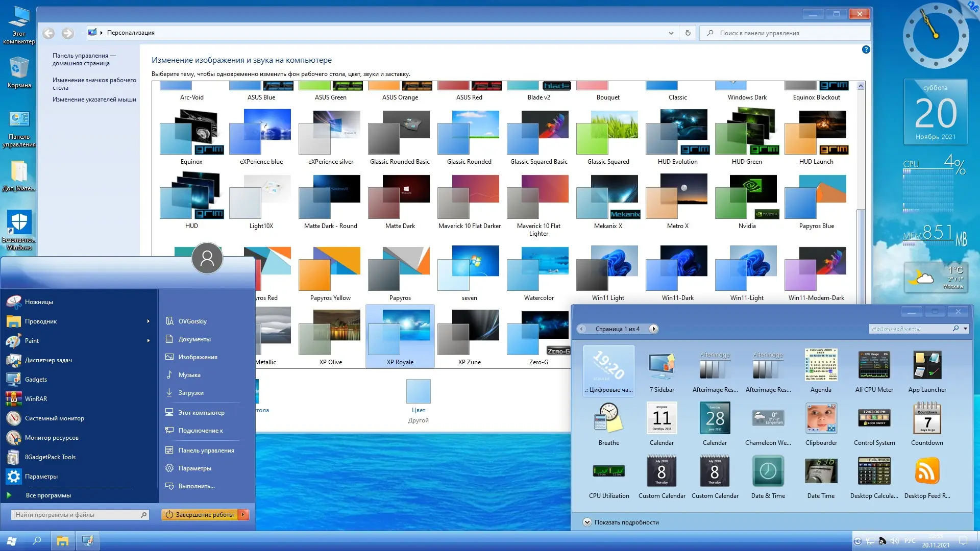Go to next gadget page arrow

(653, 329)
